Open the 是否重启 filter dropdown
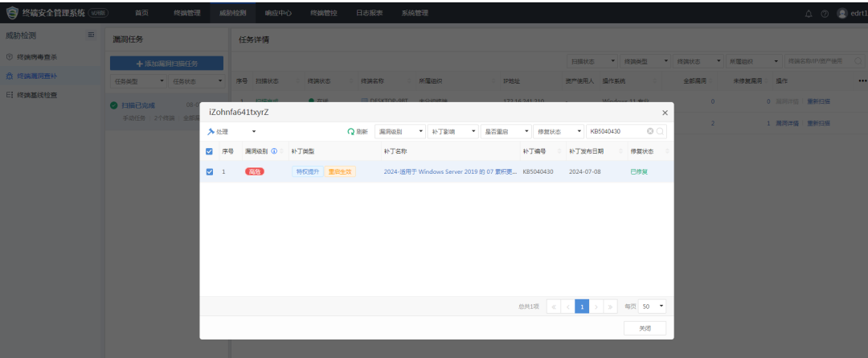 click(506, 131)
